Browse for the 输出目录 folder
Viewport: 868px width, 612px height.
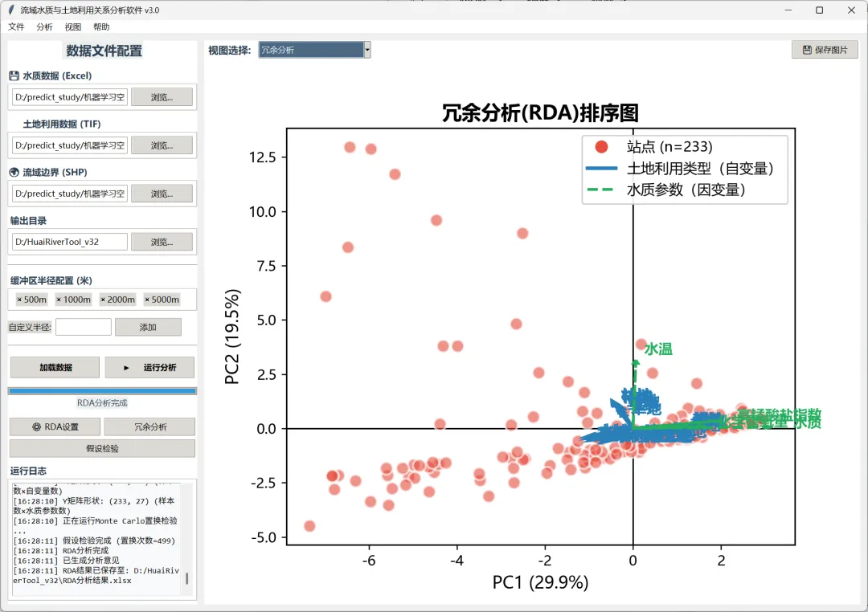pos(162,242)
